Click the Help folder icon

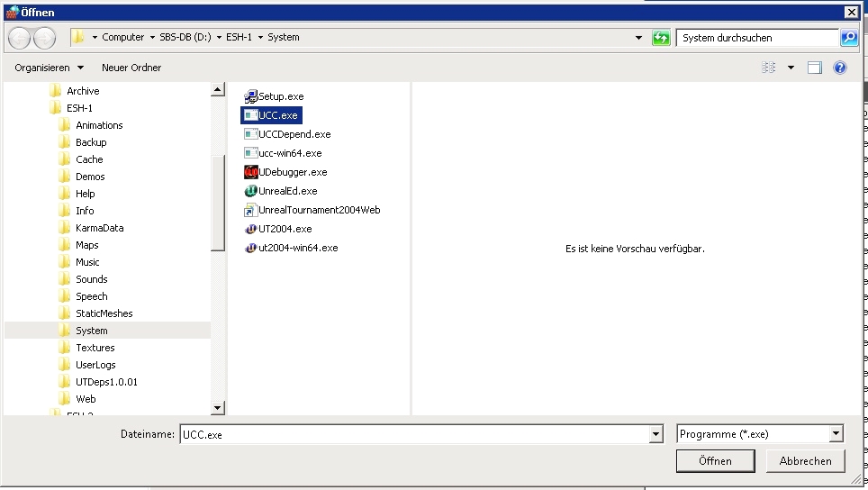click(64, 194)
